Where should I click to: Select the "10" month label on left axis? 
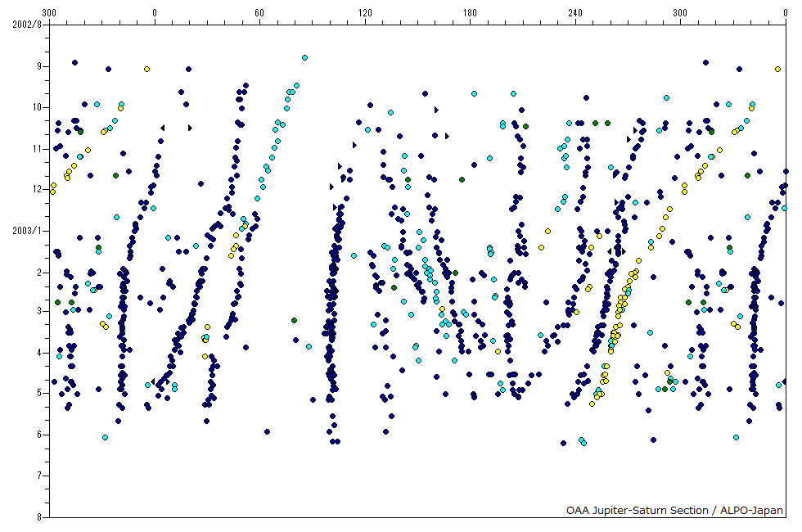[x=38, y=107]
